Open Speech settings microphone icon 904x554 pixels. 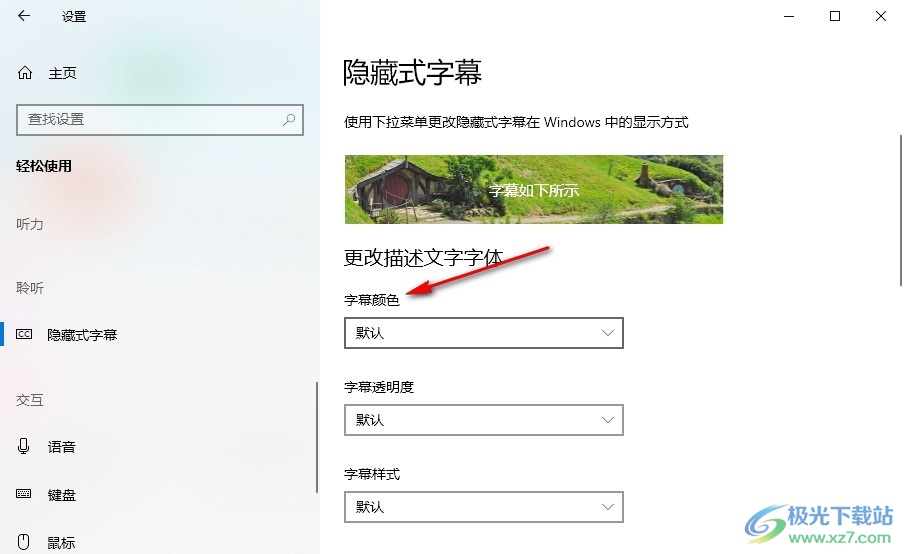coord(24,446)
